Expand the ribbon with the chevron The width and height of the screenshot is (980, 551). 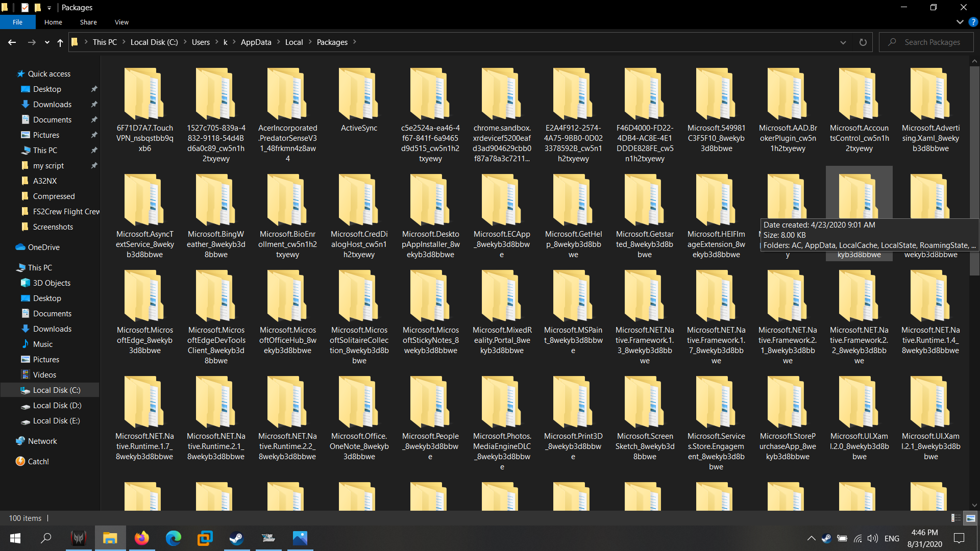pos(960,22)
